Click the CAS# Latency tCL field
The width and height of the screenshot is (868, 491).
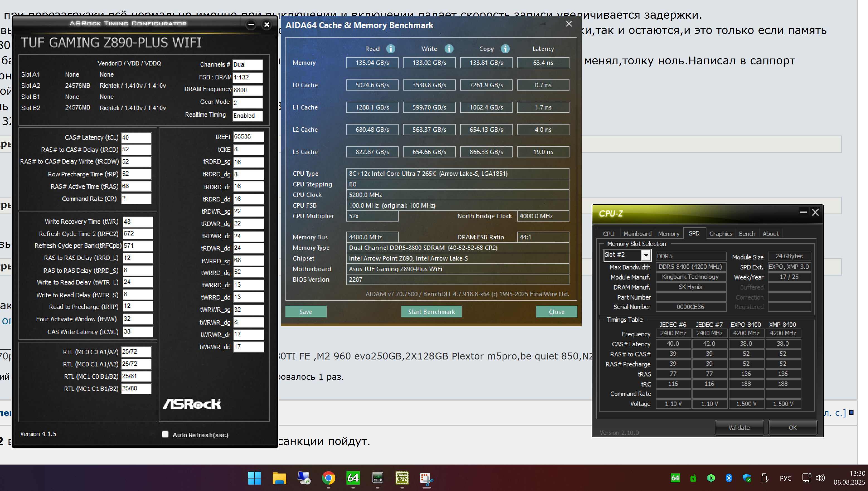(x=136, y=138)
